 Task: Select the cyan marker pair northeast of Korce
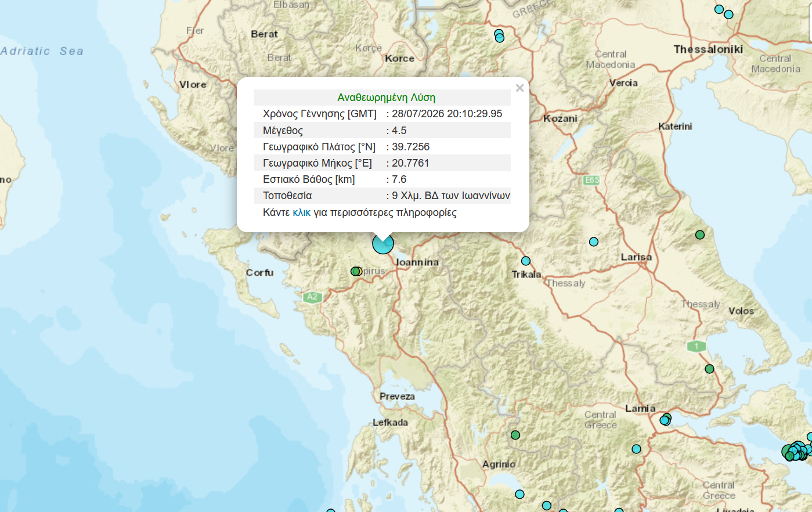tap(499, 36)
